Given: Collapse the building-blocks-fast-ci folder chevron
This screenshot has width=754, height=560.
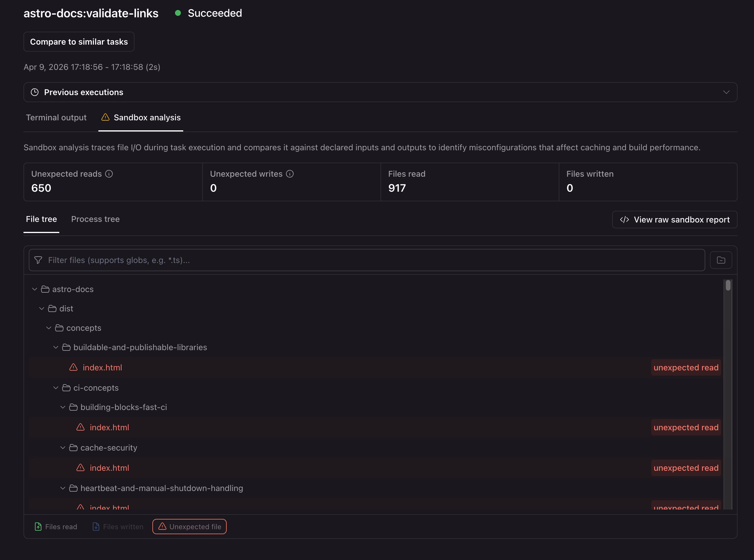Looking at the screenshot, I should tap(63, 407).
